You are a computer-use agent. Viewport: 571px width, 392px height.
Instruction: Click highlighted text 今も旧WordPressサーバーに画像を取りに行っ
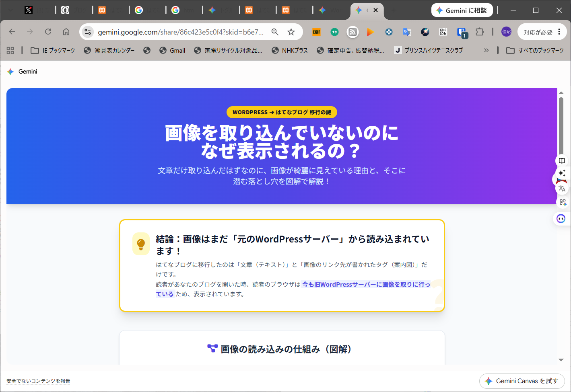coord(366,284)
